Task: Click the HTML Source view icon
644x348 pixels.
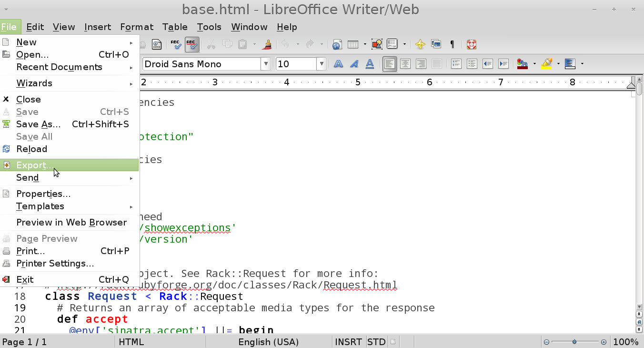Action: tap(157, 45)
